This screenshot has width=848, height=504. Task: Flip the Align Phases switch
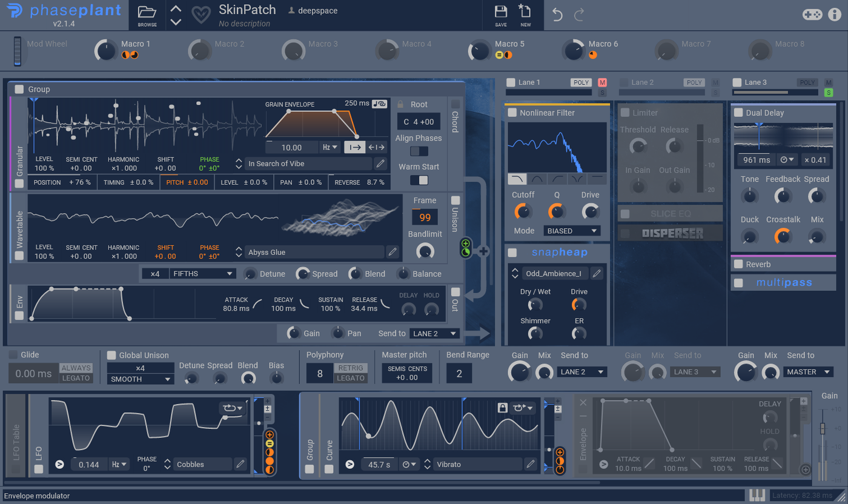pos(419,151)
